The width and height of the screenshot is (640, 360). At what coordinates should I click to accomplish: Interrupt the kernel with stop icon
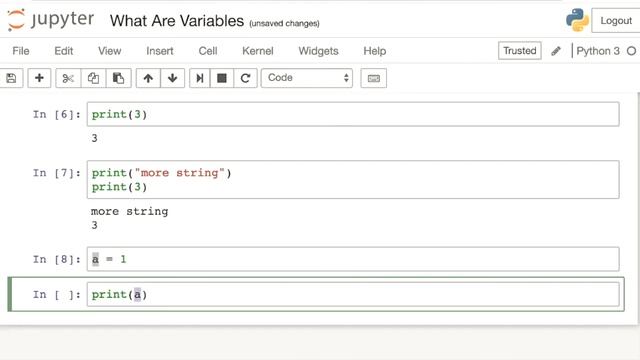point(222,78)
